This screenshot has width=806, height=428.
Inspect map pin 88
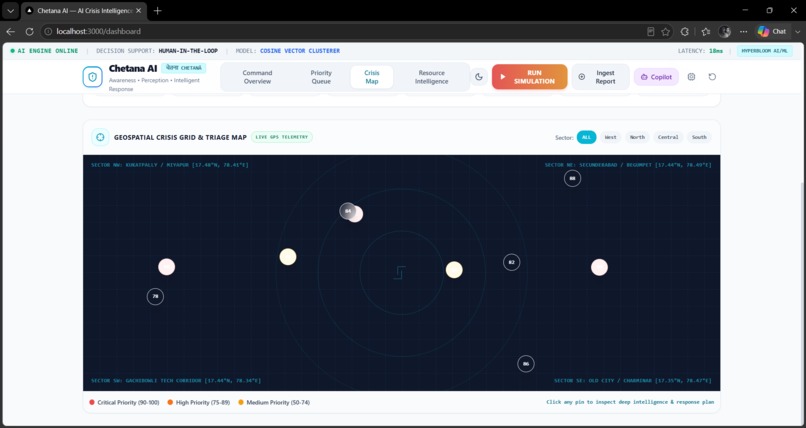572,178
